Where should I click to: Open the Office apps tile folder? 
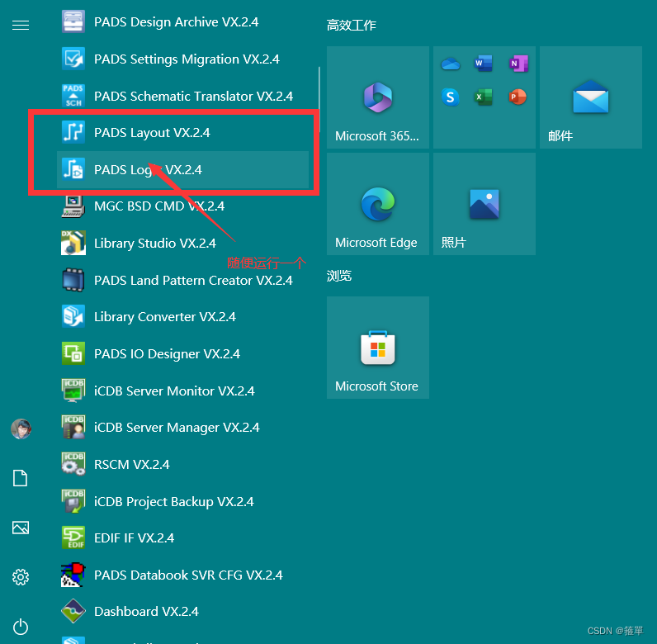(484, 97)
